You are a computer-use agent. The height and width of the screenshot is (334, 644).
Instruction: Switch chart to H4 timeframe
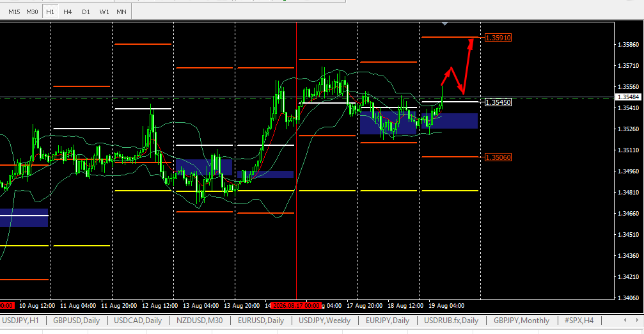[x=67, y=12]
